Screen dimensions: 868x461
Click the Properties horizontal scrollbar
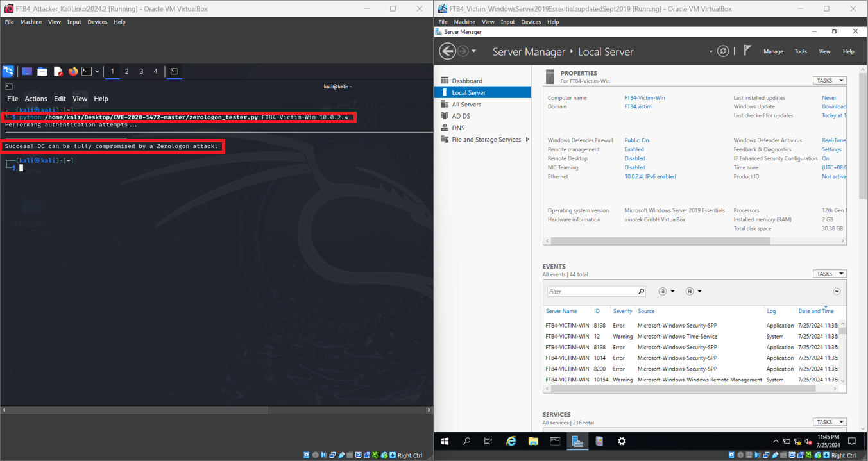tap(660, 241)
